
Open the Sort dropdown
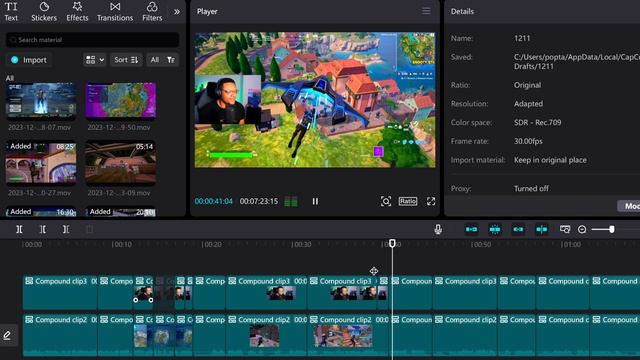(x=126, y=60)
